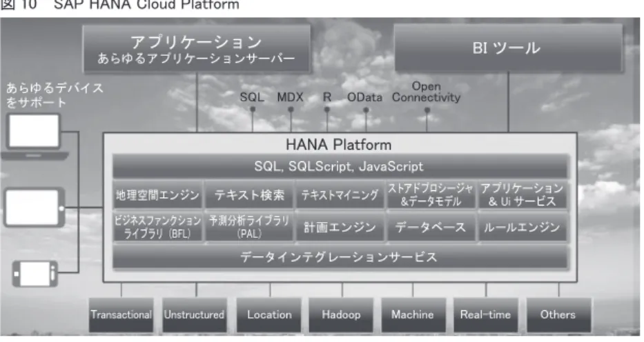Click the figure caption SAP HANA Cloud Platform

[x=146, y=5]
